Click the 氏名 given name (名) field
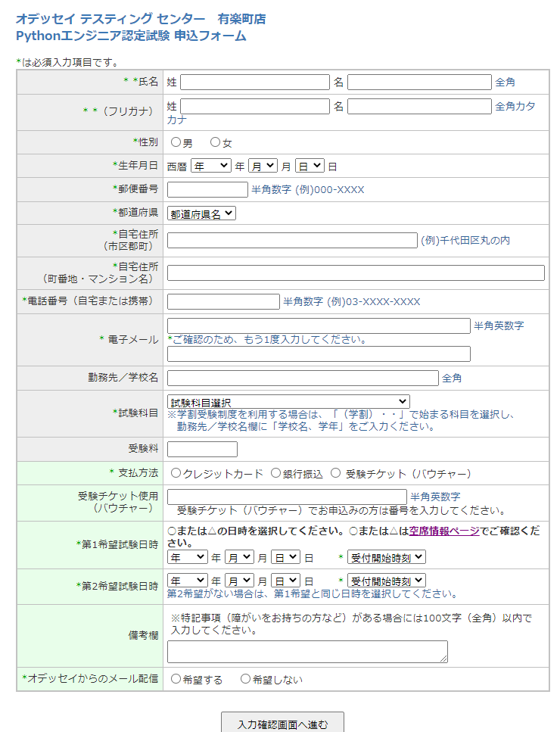560x732 pixels. point(419,83)
